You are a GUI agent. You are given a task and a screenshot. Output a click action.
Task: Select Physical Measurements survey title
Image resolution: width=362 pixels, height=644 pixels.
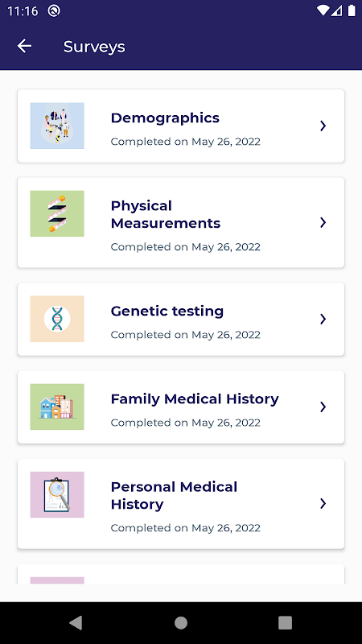click(x=166, y=214)
